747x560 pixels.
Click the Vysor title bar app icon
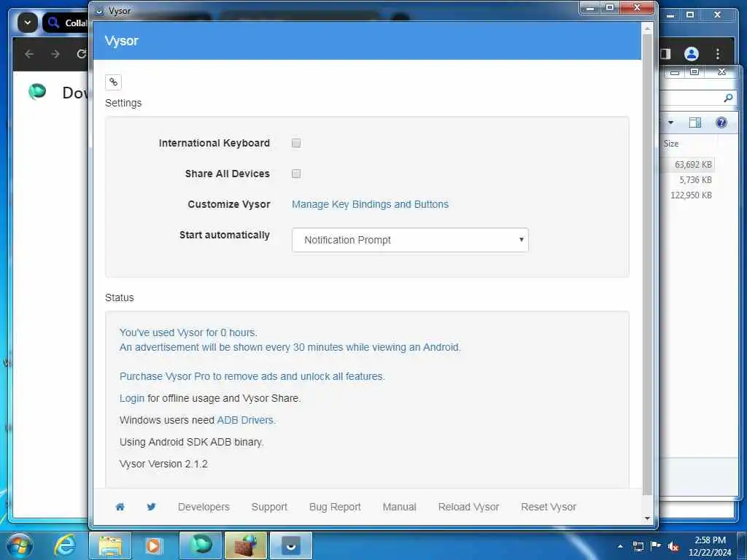[99, 11]
